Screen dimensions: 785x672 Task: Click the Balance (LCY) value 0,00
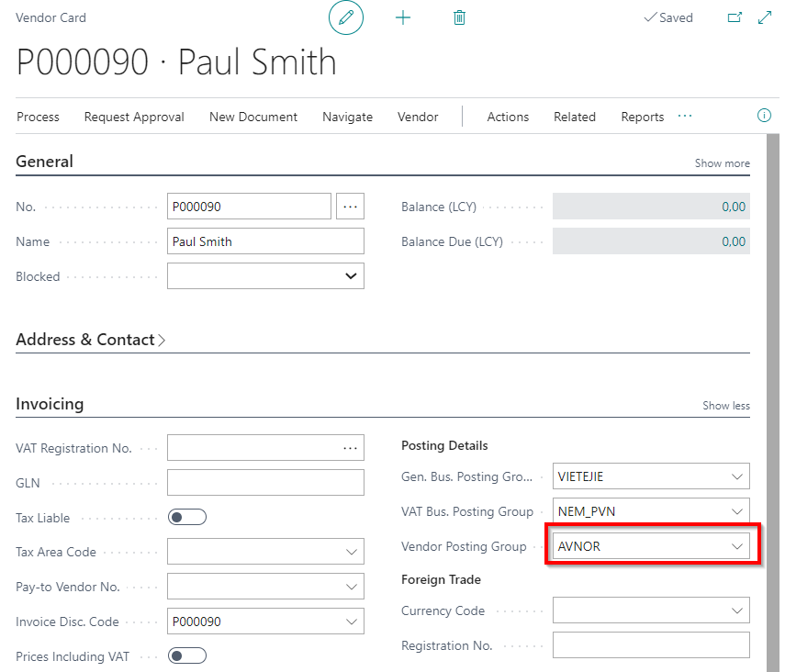(734, 207)
